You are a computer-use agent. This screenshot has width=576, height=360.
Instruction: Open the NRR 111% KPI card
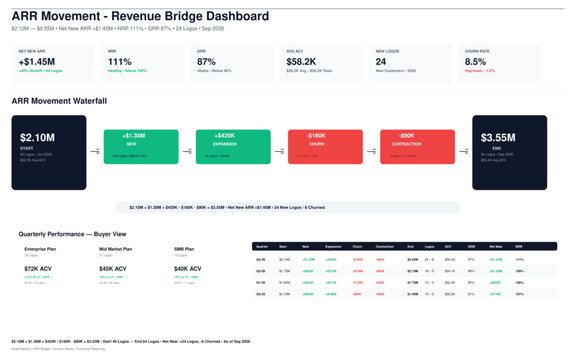click(x=143, y=63)
